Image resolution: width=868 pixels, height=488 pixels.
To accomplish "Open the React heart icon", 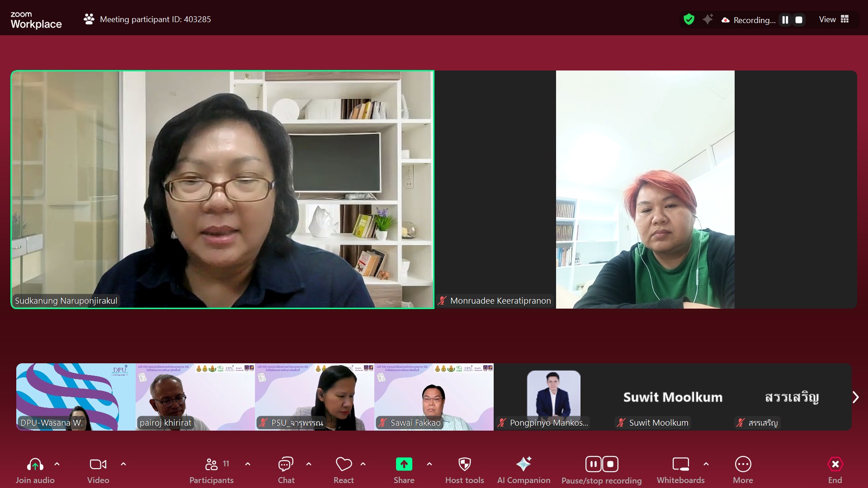I will (344, 465).
